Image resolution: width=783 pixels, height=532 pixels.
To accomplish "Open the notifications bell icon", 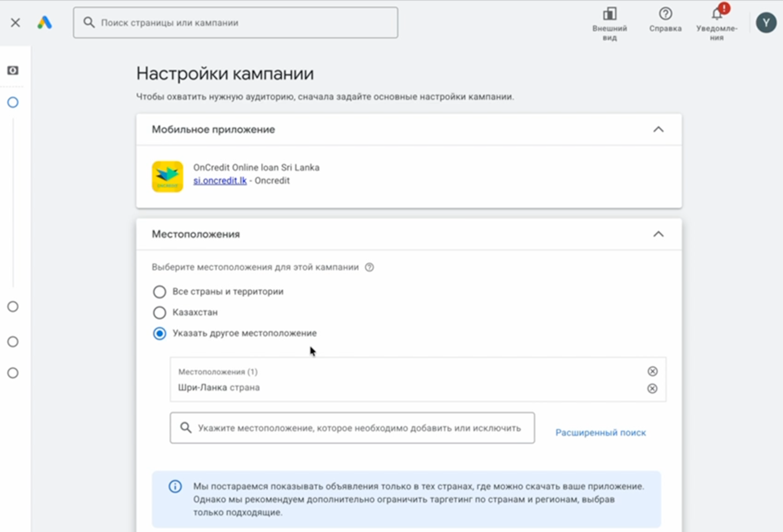I will (x=717, y=14).
